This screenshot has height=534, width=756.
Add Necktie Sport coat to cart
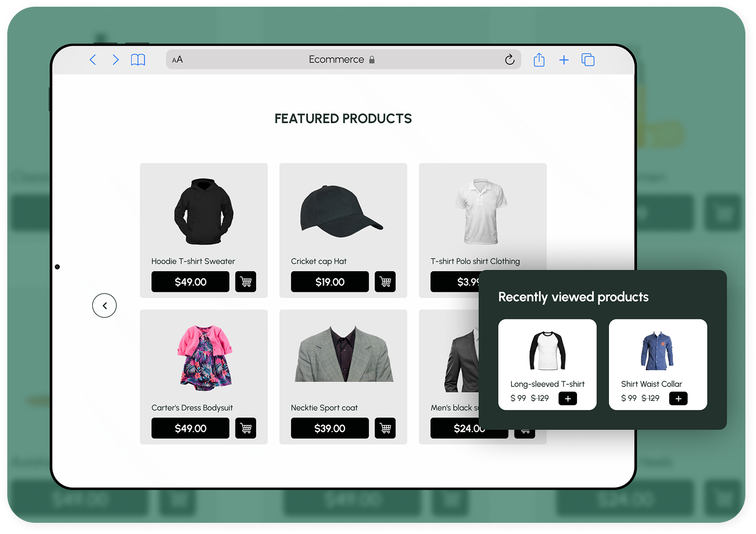click(385, 428)
